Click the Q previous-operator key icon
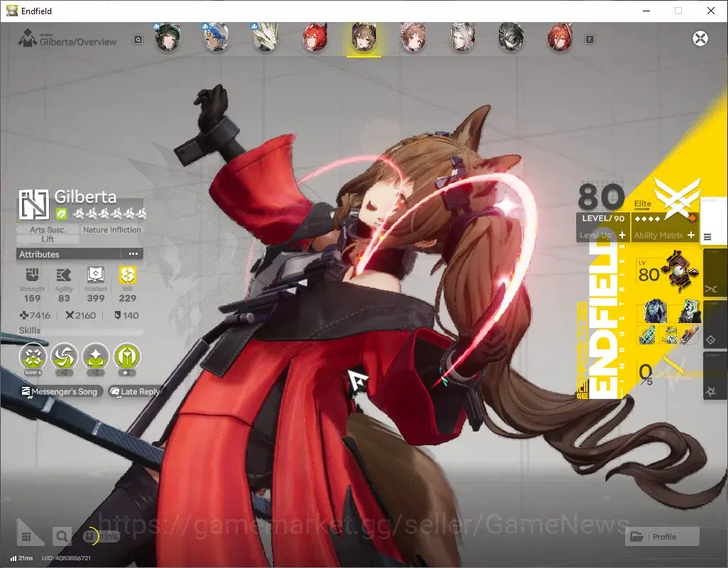This screenshot has width=728, height=568. pos(138,40)
